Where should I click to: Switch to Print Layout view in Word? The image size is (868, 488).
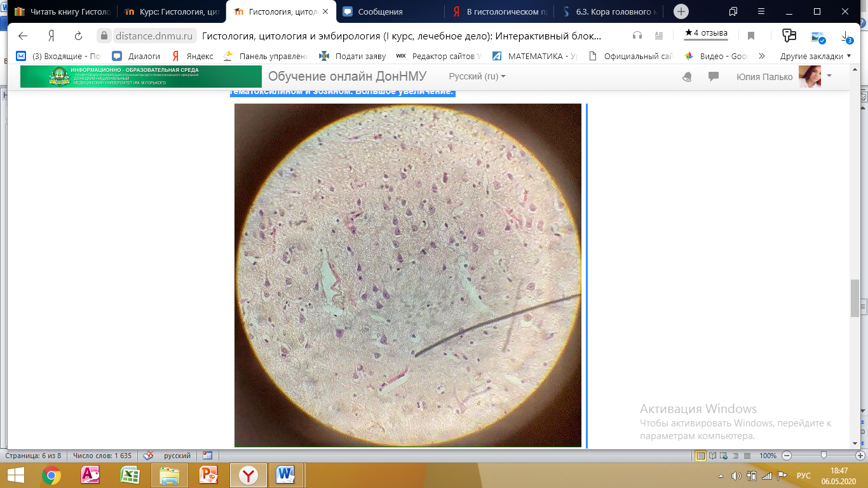click(701, 456)
